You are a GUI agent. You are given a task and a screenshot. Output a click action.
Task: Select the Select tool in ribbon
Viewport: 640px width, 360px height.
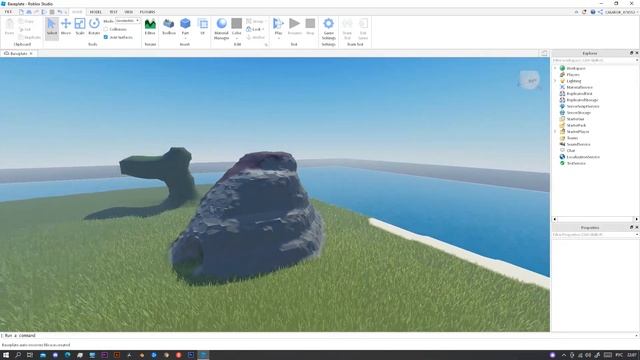pos(52,27)
